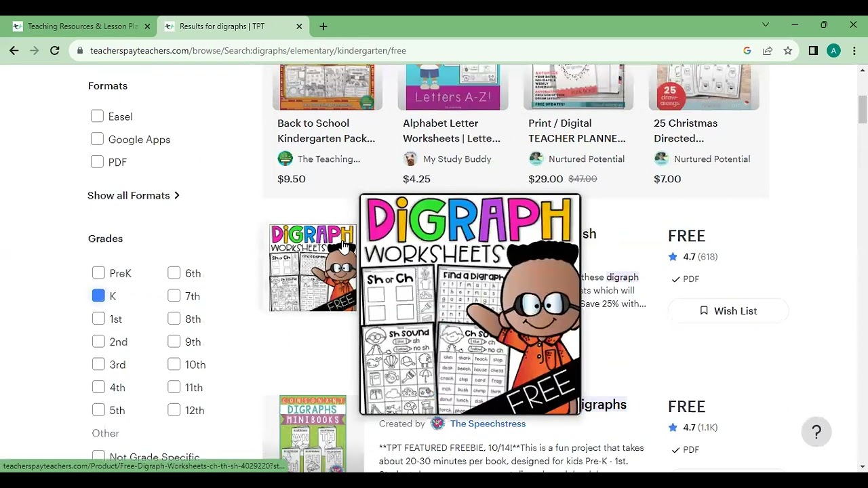The height and width of the screenshot is (488, 868).
Task: Check the 1st grade filter
Action: pyautogui.click(x=98, y=319)
